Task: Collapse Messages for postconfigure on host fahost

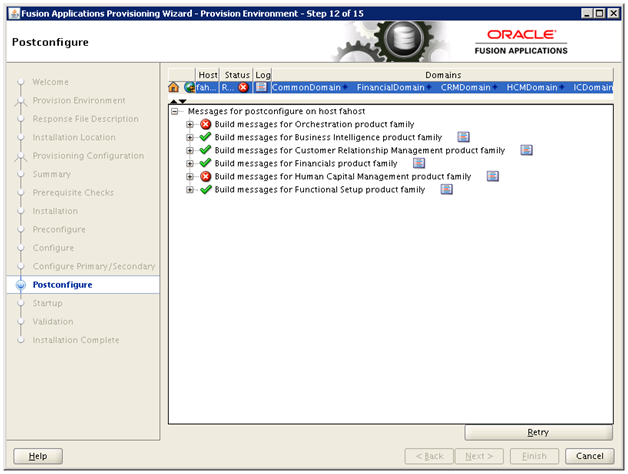Action: point(175,111)
